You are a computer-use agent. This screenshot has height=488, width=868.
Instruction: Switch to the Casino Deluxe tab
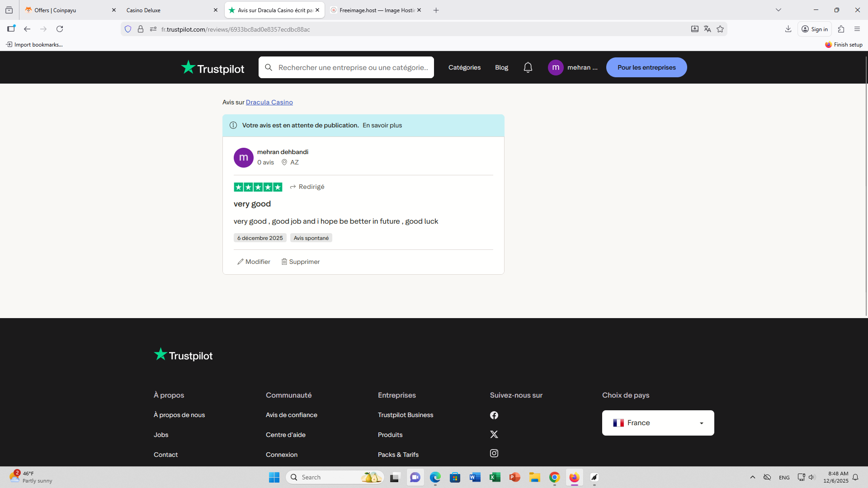(x=167, y=10)
